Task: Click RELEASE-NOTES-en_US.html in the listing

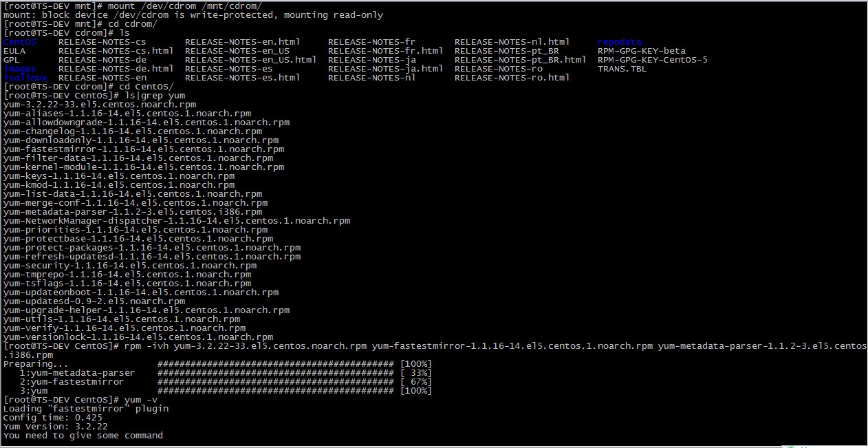Action: (x=250, y=60)
